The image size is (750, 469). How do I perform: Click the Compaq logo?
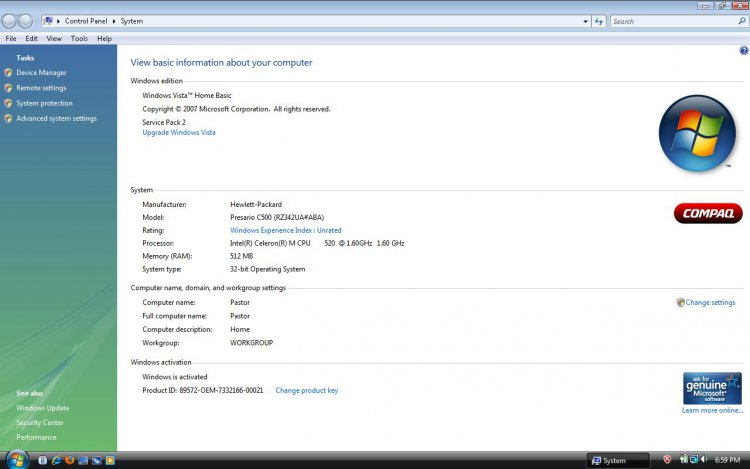[x=708, y=213]
